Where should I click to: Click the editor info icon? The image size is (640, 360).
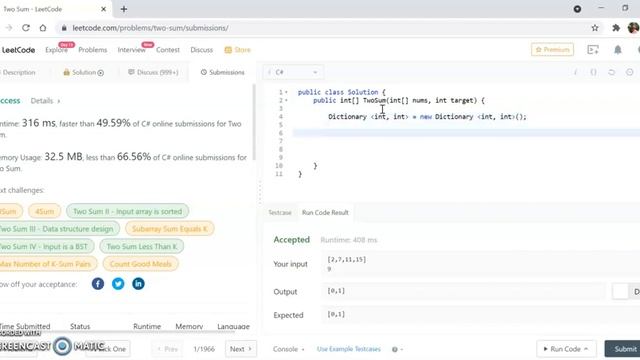point(576,72)
